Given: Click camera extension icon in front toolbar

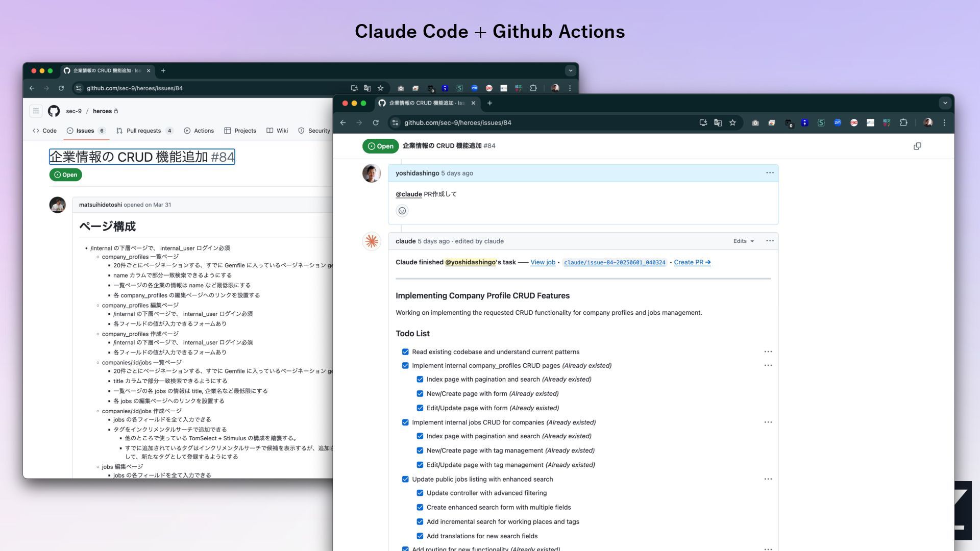Looking at the screenshot, I should [x=755, y=122].
